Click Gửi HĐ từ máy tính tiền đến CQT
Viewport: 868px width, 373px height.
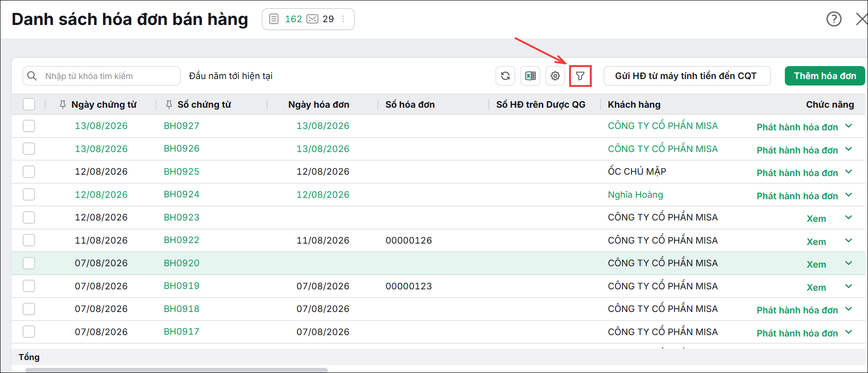tap(687, 76)
